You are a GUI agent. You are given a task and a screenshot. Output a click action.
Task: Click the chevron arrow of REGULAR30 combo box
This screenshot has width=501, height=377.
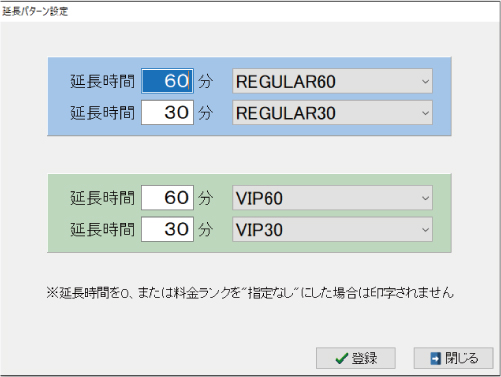(425, 113)
